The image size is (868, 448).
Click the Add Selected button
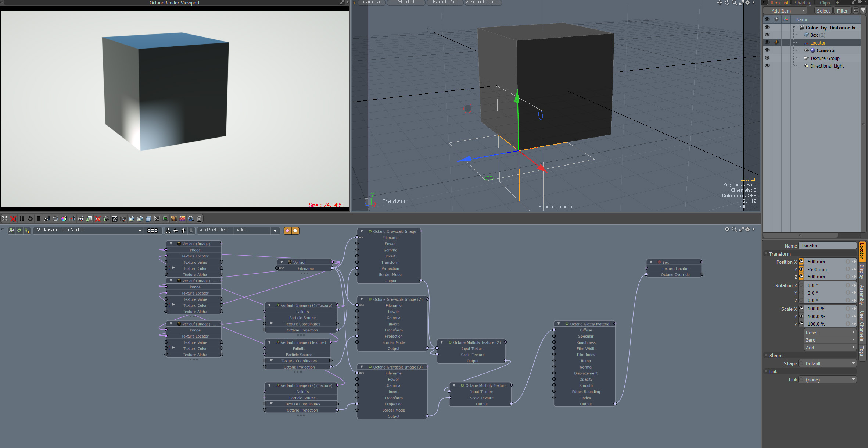pos(214,230)
